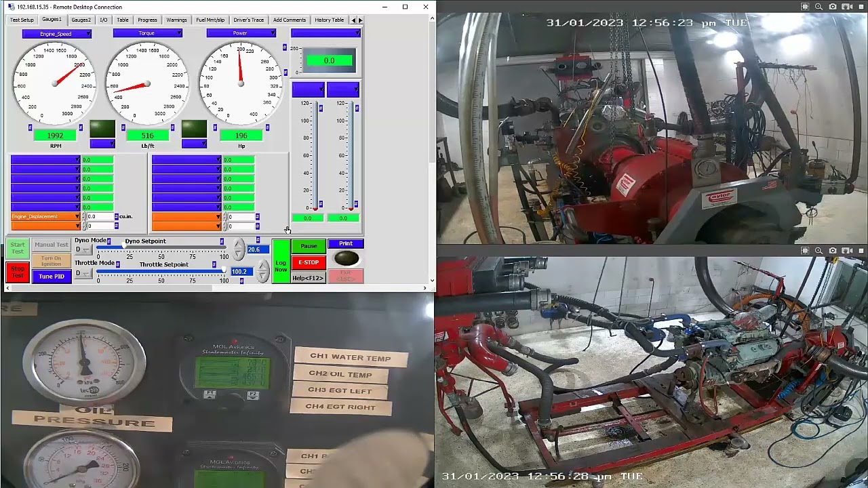The height and width of the screenshot is (488, 868).
Task: Click zoom magnifier icon on bottom camera feed
Action: 818,251
